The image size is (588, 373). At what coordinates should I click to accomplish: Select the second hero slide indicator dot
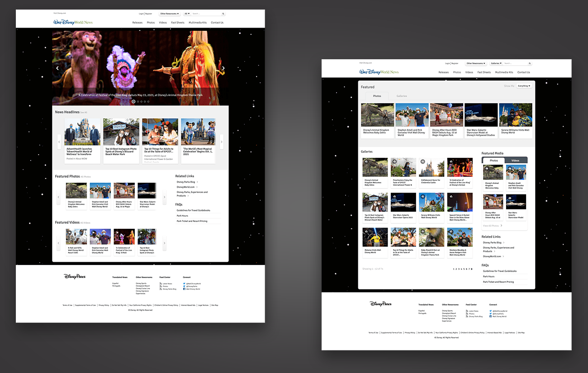[x=138, y=102]
